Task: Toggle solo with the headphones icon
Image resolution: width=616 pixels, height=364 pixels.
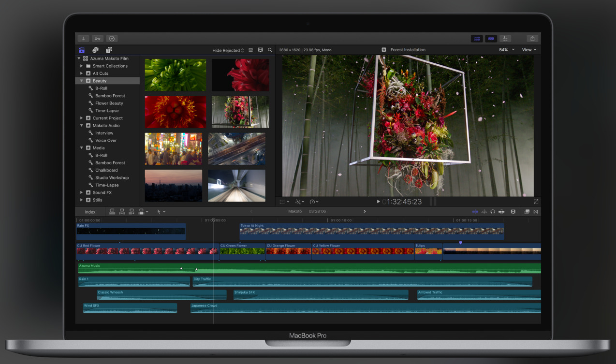Action: click(x=493, y=212)
